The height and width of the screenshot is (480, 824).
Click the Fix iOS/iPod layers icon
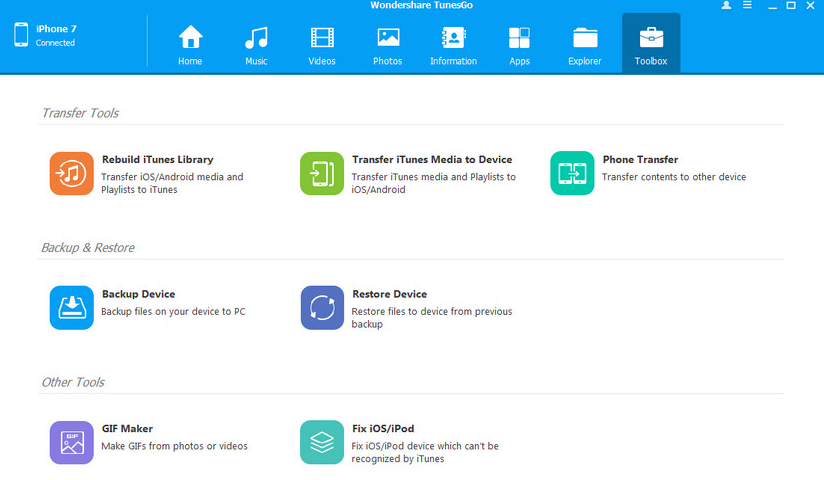pos(322,442)
